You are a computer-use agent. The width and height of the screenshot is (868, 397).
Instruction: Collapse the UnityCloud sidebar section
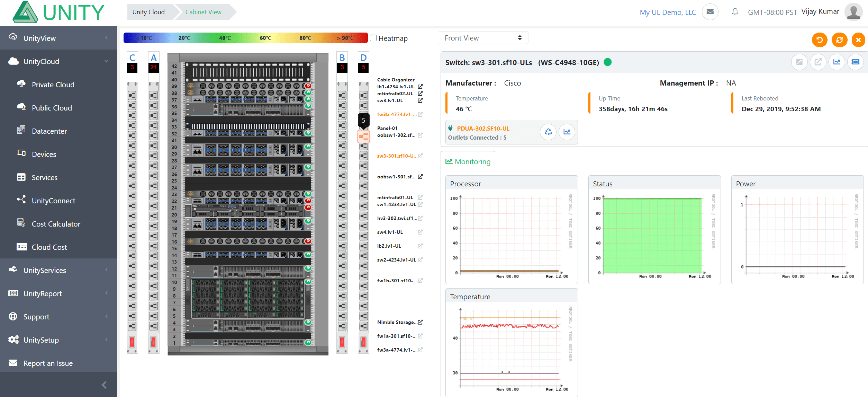coord(58,61)
